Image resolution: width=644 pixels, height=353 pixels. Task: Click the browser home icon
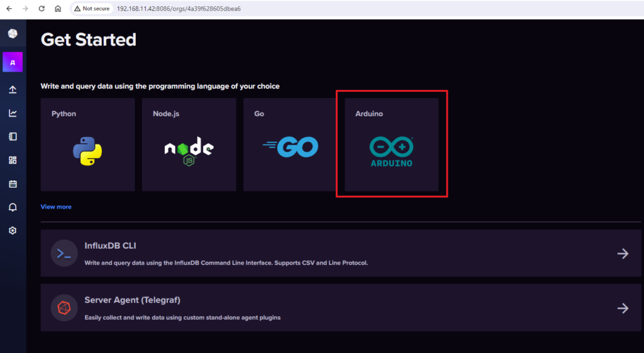pyautogui.click(x=58, y=9)
